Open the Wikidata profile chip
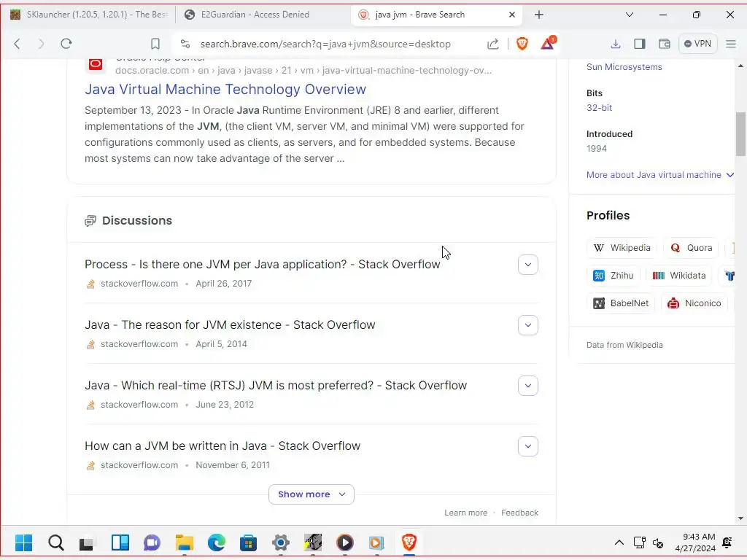Screen dimensions: 747x560 (x=679, y=276)
